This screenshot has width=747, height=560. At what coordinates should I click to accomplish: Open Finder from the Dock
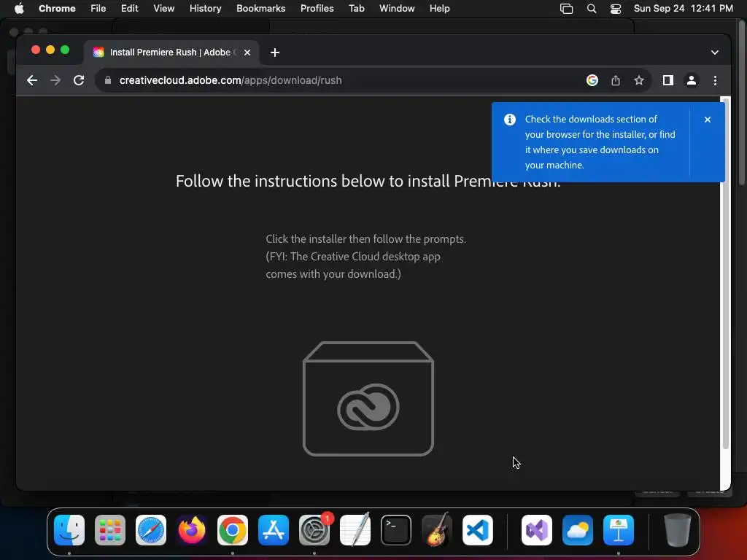click(69, 530)
